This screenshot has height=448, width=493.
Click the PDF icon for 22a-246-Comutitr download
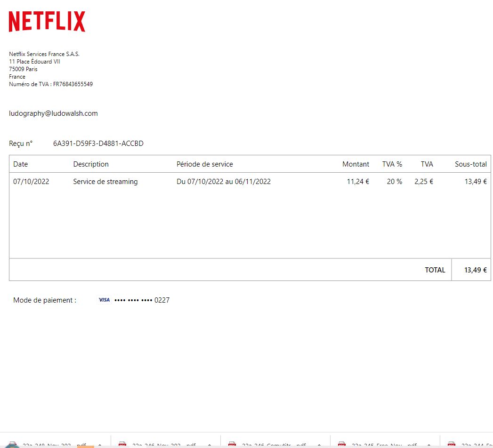click(x=232, y=445)
